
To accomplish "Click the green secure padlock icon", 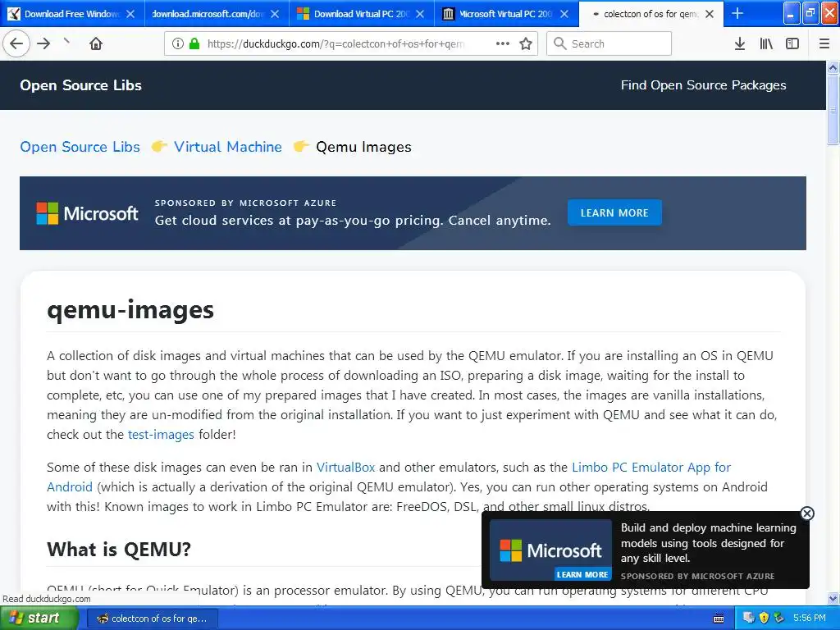I will point(194,43).
